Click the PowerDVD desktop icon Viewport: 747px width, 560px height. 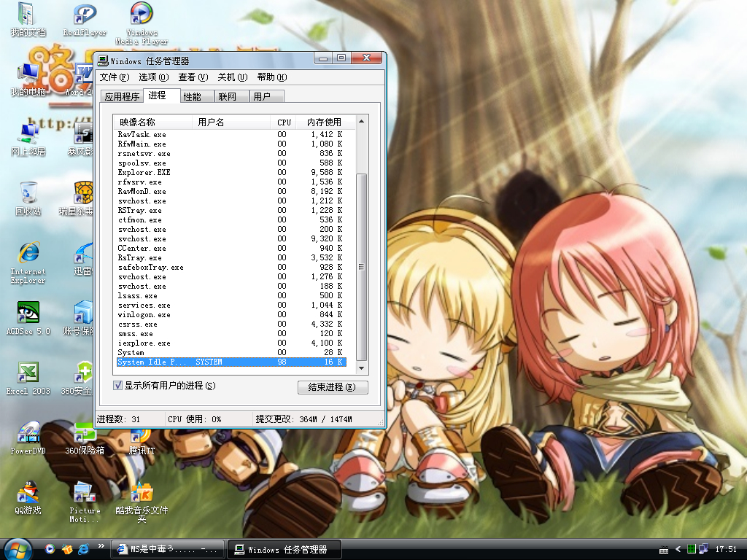(x=28, y=432)
